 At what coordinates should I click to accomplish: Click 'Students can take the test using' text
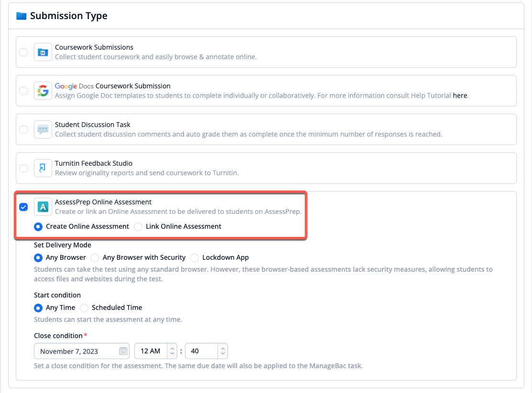pyautogui.click(x=263, y=274)
